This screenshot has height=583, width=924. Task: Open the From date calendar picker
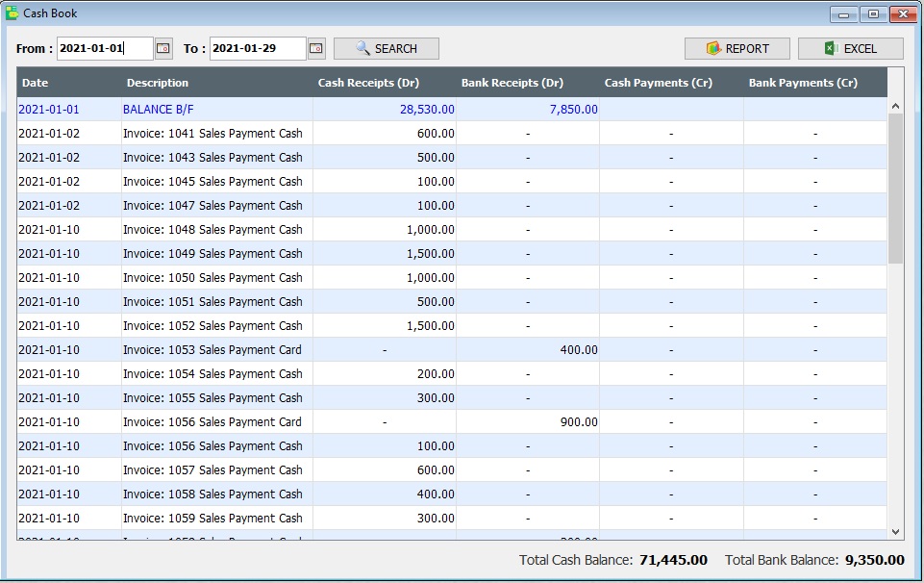coord(163,48)
